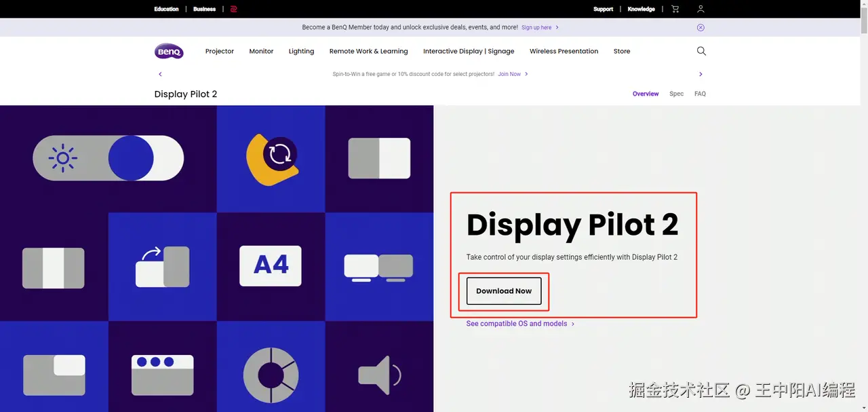Open the Monitor menu
The width and height of the screenshot is (868, 412).
(261, 52)
